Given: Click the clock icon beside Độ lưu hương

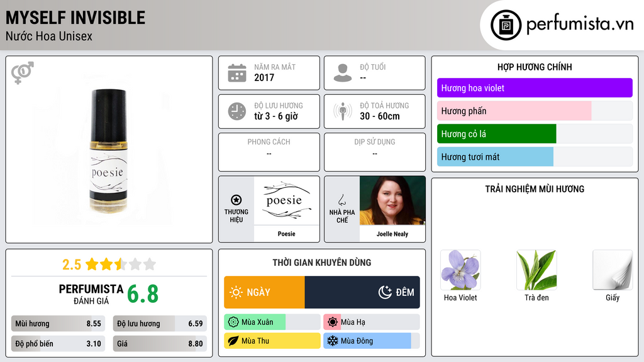Looking at the screenshot, I should (x=237, y=111).
